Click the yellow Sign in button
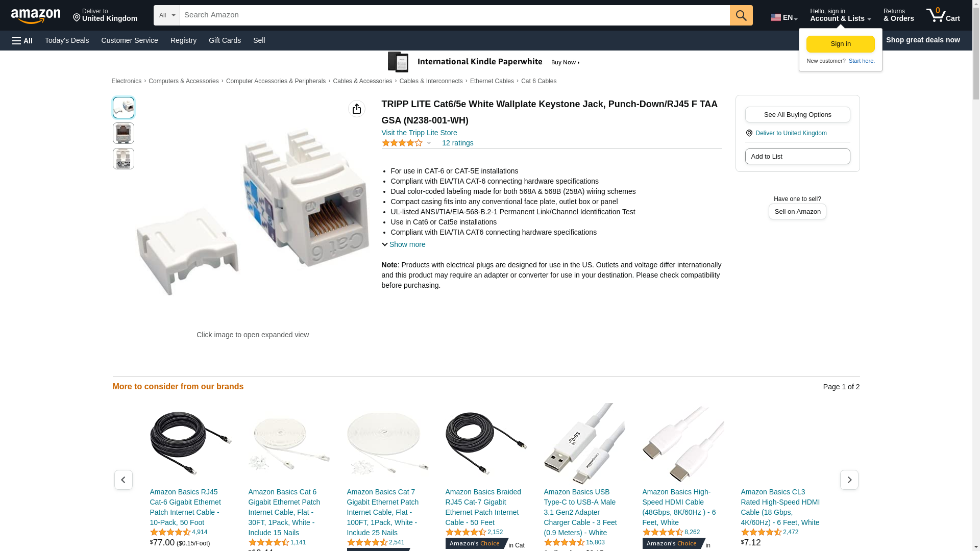This screenshot has height=551, width=980. tap(840, 44)
